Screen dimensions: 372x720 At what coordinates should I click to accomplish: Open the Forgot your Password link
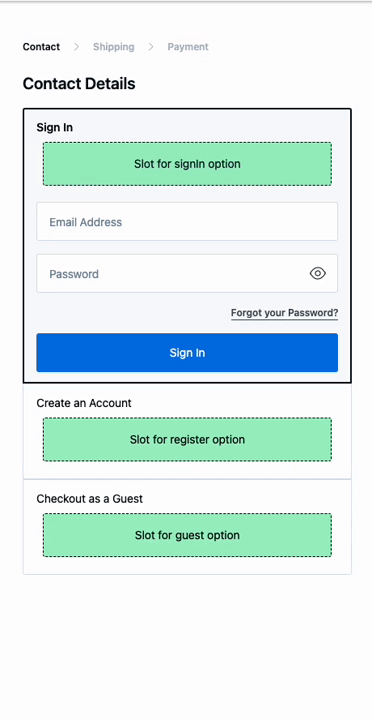[x=284, y=313]
